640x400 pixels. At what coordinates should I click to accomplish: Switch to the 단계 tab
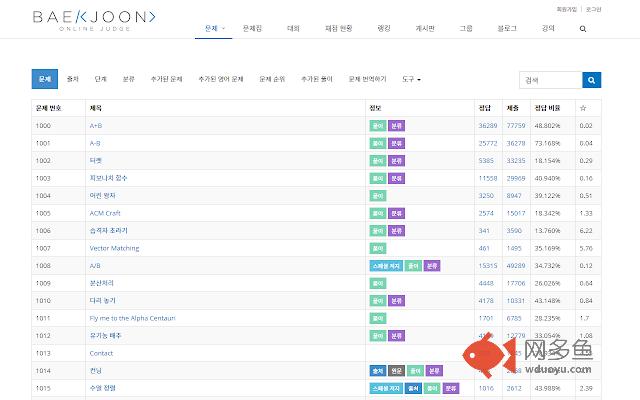click(x=100, y=79)
